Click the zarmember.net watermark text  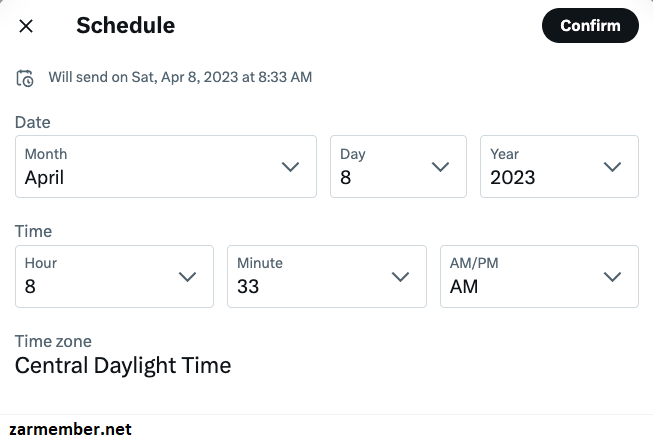[70, 429]
